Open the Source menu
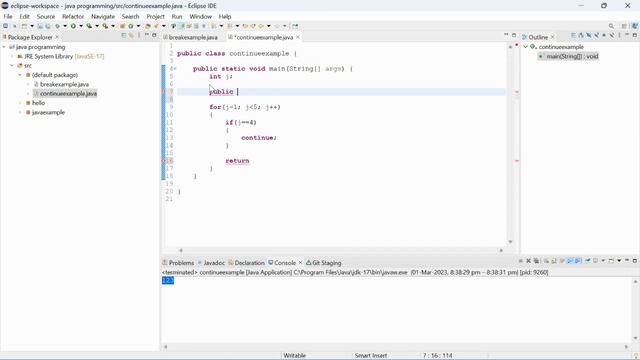Screen dimensions: 640x360 (46, 16)
